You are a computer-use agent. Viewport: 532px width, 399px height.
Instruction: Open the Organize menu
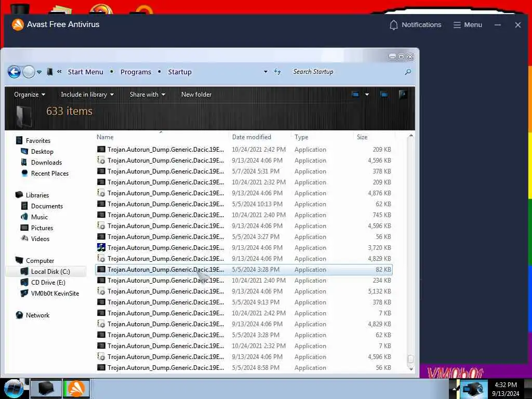[x=30, y=95]
